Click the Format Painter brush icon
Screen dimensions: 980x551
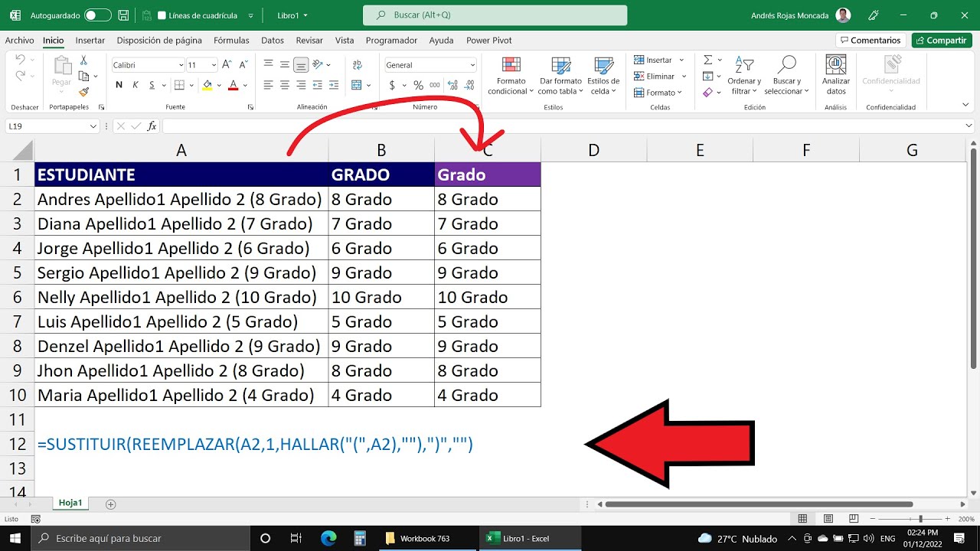click(83, 92)
